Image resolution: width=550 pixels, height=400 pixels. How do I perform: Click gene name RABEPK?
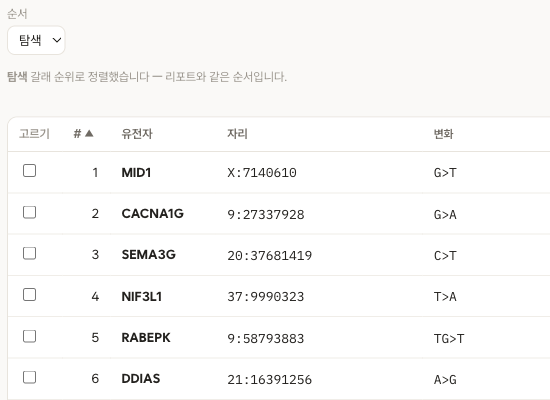pyautogui.click(x=146, y=338)
